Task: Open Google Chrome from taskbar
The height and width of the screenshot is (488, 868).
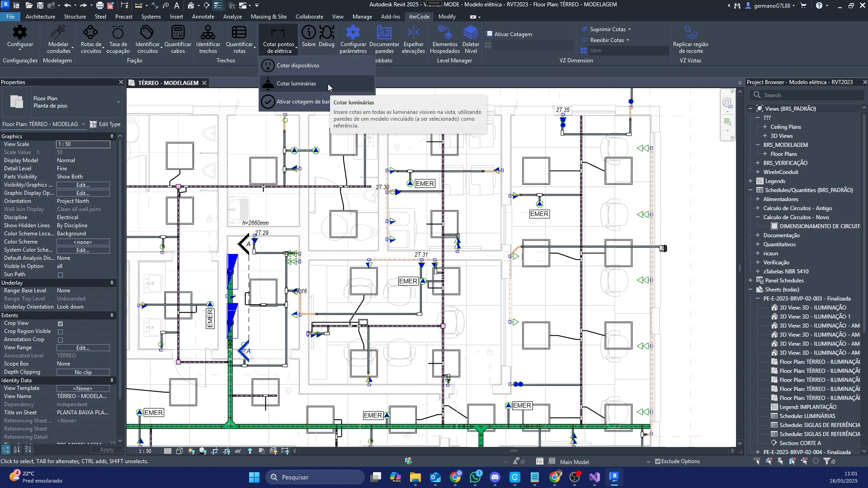Action: click(x=456, y=477)
